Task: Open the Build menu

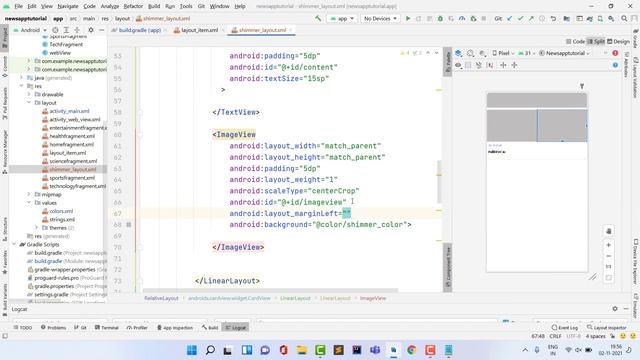Action: coord(154,6)
